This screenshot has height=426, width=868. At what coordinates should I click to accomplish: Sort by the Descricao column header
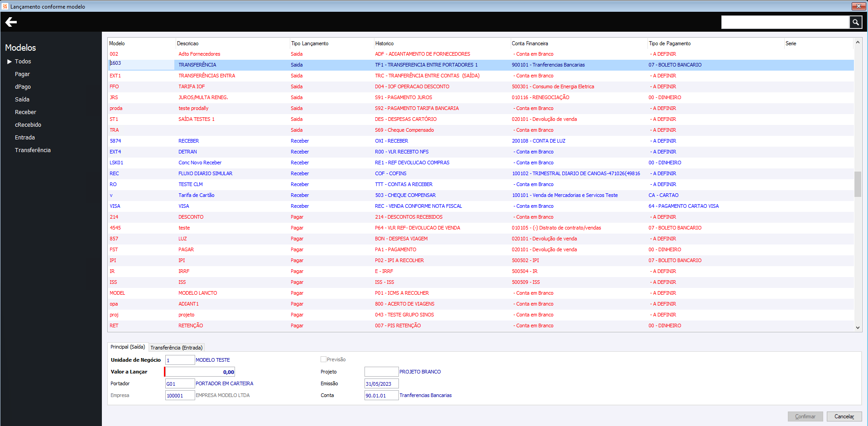pyautogui.click(x=232, y=43)
